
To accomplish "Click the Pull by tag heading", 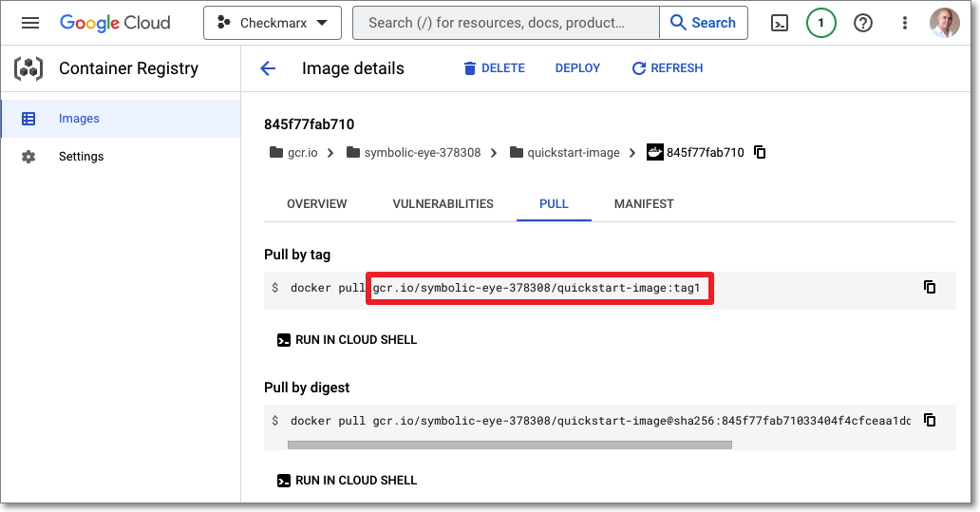I will click(297, 255).
